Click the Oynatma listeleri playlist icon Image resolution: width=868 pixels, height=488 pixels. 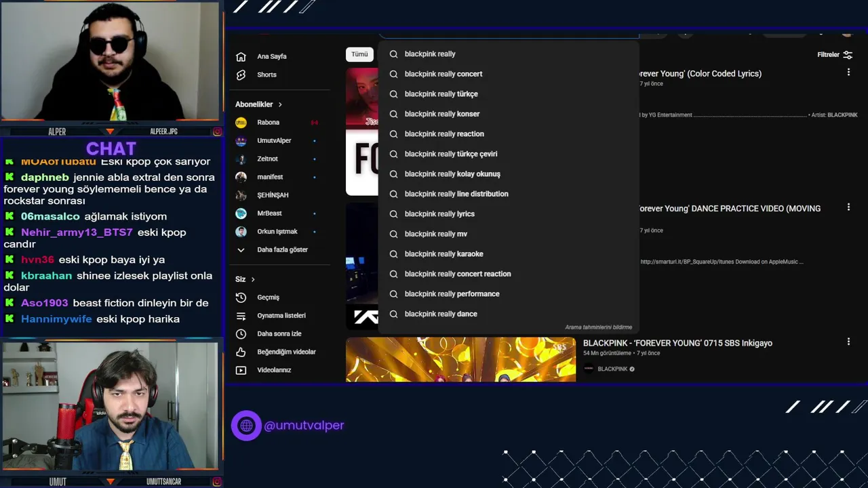coord(241,316)
